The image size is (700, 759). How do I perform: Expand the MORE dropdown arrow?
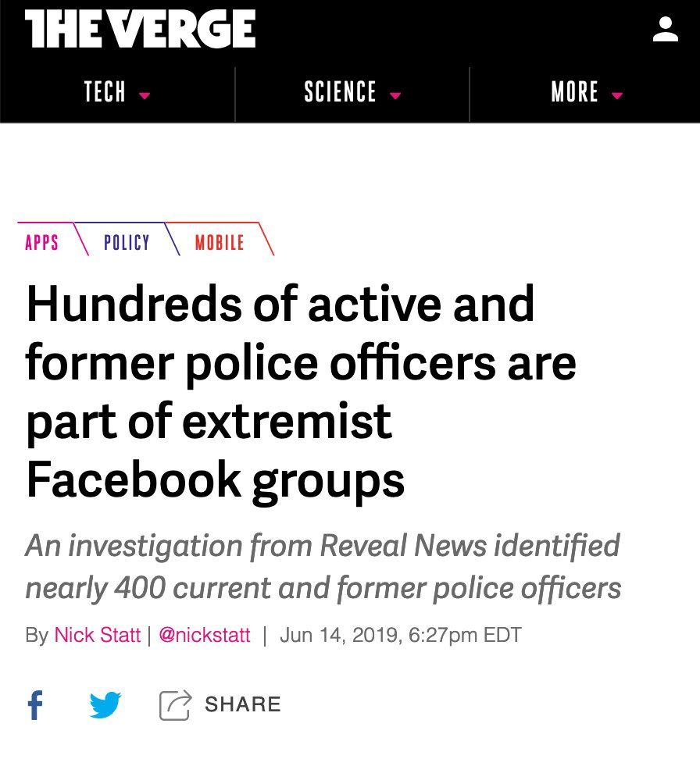pyautogui.click(x=617, y=96)
